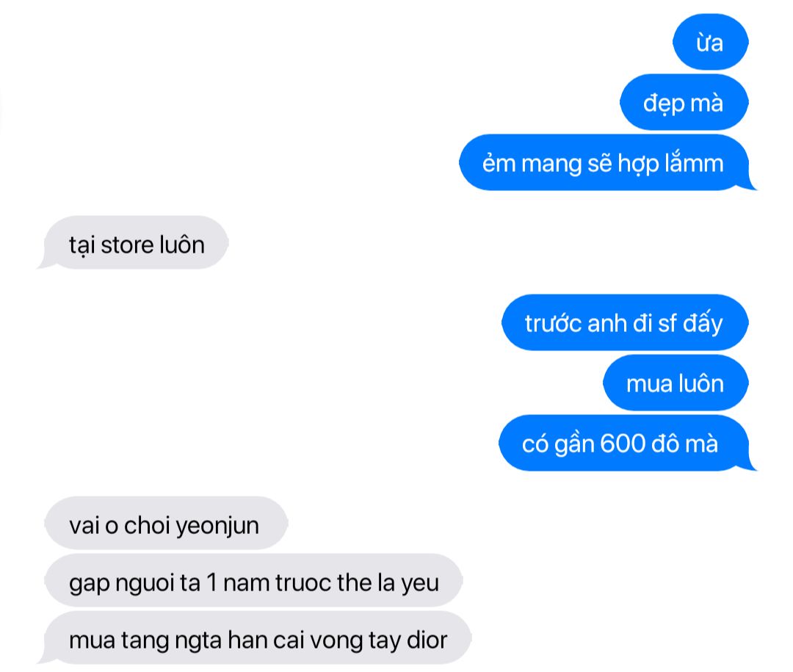Click the word 'store' in gray bubble
The width and height of the screenshot is (793, 672).
click(x=128, y=245)
